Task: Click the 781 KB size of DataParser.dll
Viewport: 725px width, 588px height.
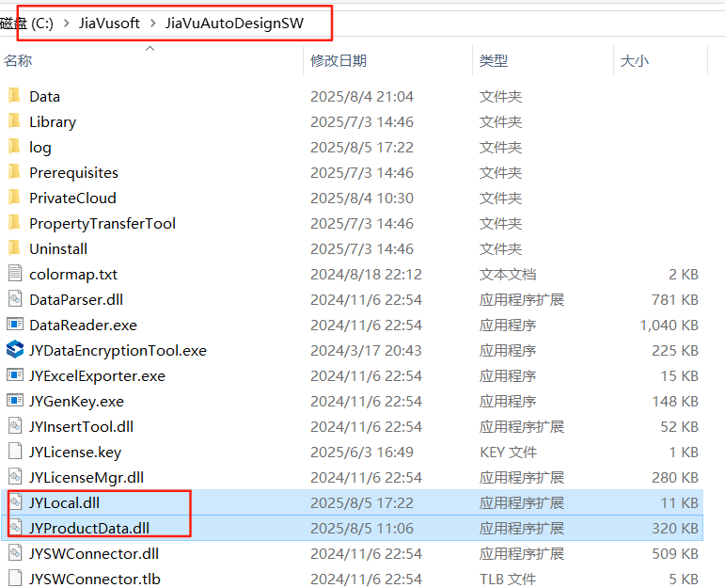Action: tap(675, 300)
